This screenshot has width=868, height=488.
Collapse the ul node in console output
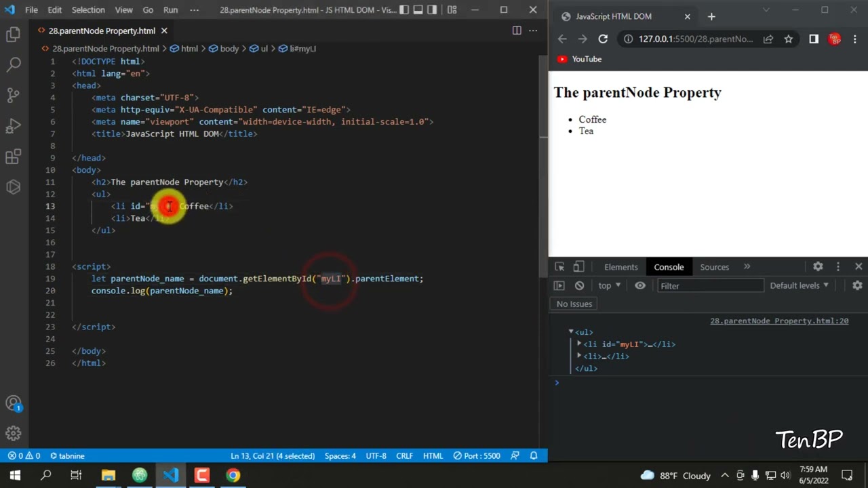571,331
